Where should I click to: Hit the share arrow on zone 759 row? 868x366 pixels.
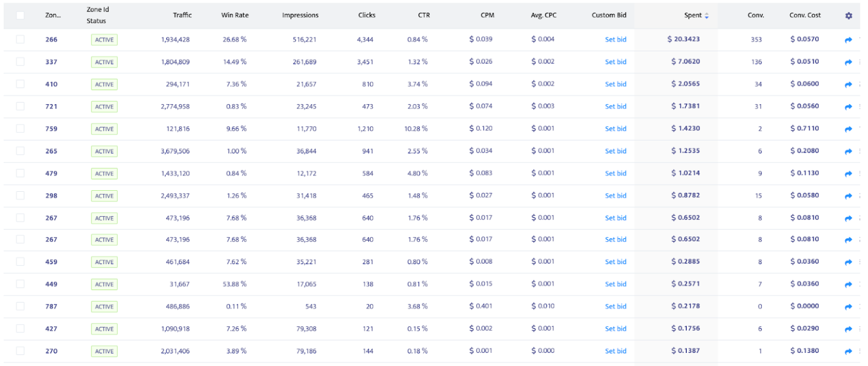tap(848, 129)
